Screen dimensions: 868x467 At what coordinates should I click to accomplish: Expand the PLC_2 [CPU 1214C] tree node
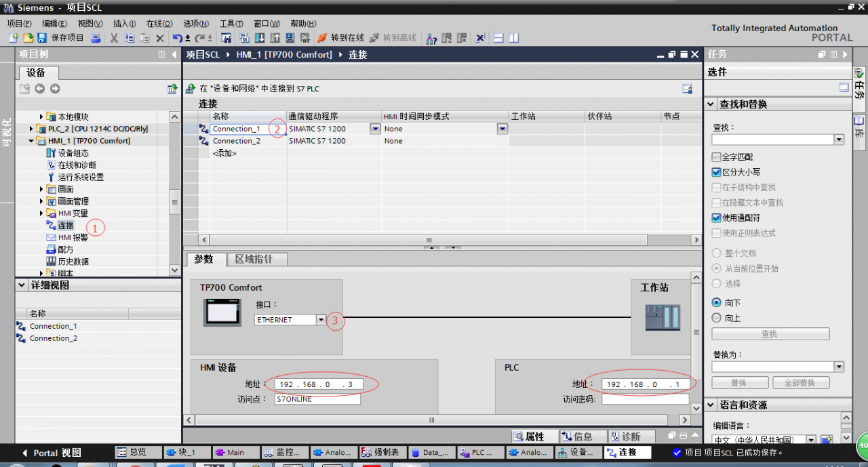click(x=31, y=129)
